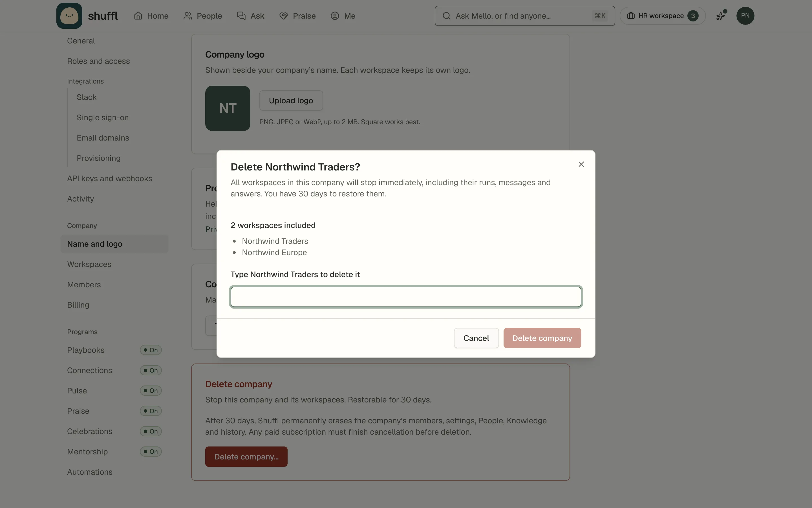Focus the company name confirmation field
812x508 pixels.
(406, 297)
